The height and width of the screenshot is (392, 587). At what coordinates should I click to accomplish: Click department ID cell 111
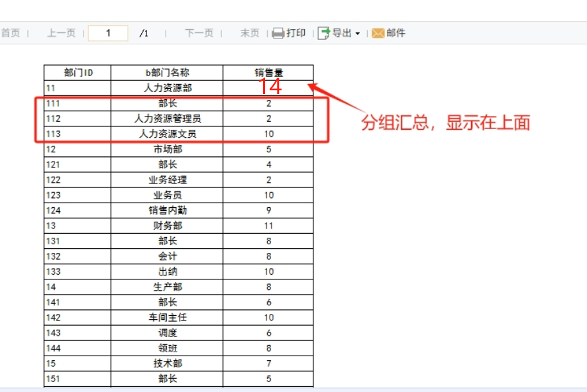78,103
